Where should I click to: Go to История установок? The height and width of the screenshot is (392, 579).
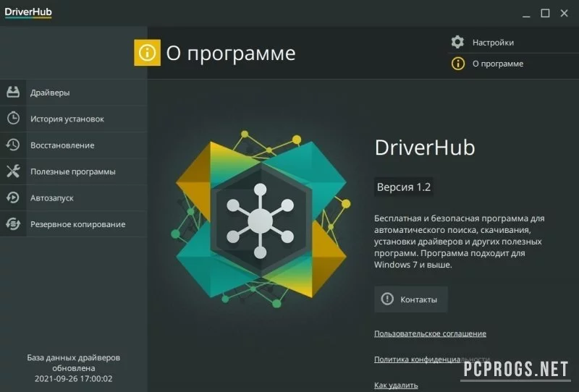[x=74, y=119]
